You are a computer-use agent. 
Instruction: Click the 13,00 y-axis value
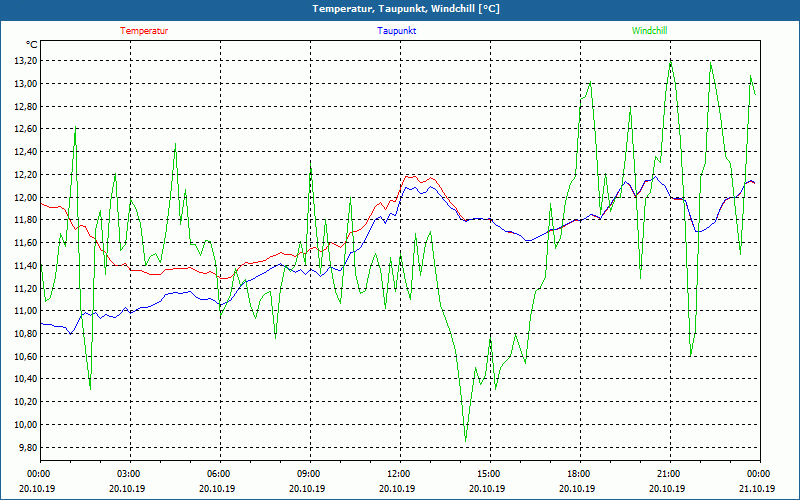coord(27,84)
